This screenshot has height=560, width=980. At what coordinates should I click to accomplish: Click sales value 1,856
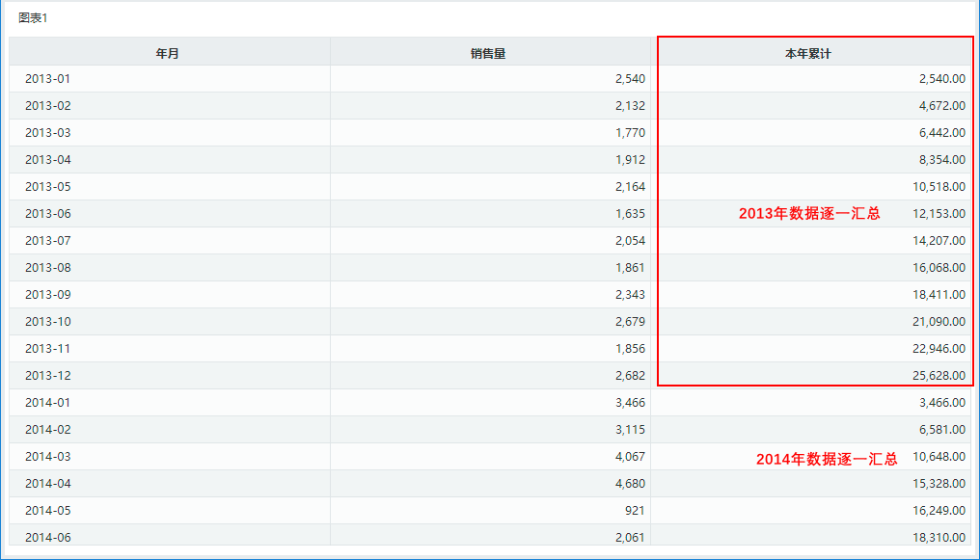(630, 348)
